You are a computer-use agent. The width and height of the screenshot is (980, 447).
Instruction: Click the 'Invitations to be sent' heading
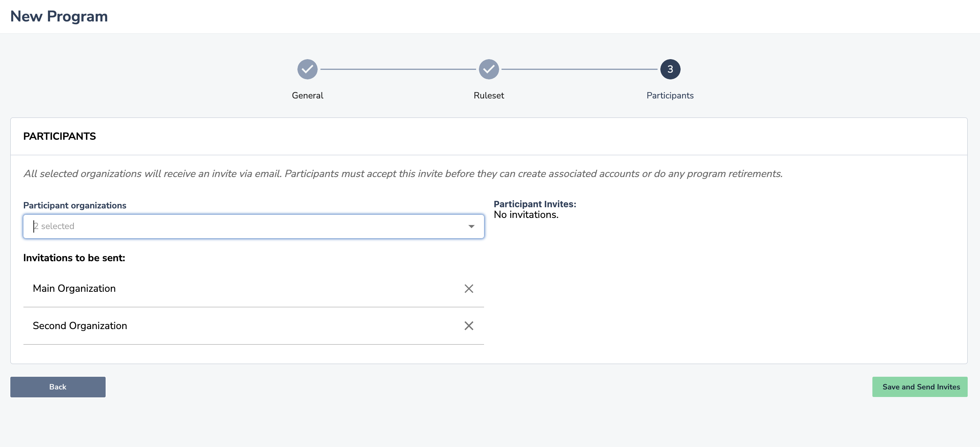74,258
